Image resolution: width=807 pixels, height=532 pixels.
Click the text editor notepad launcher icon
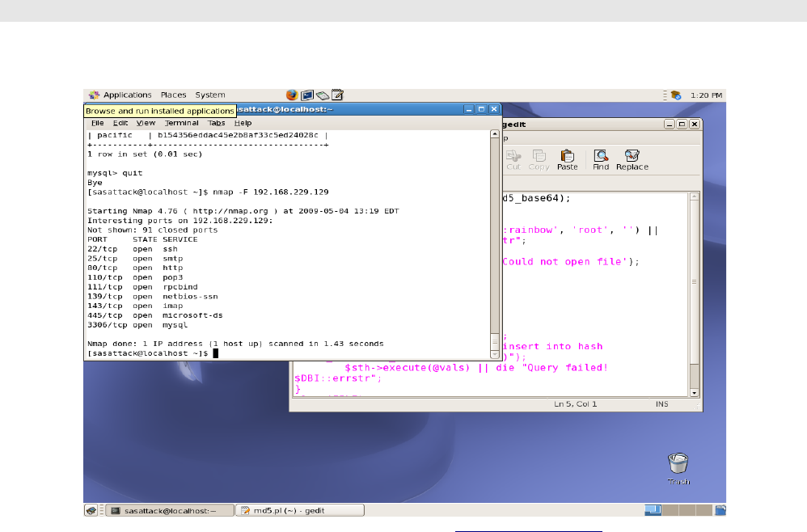[x=338, y=95]
